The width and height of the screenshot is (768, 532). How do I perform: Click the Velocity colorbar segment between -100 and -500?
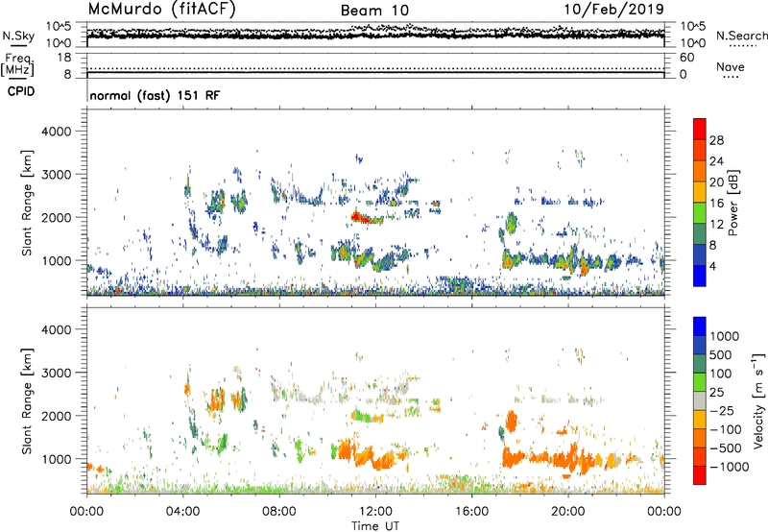(x=700, y=438)
